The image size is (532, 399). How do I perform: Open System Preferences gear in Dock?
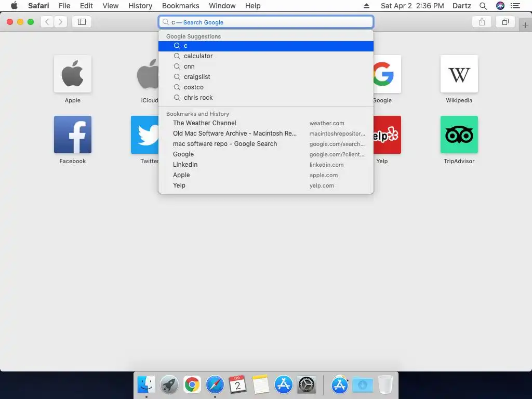click(307, 385)
